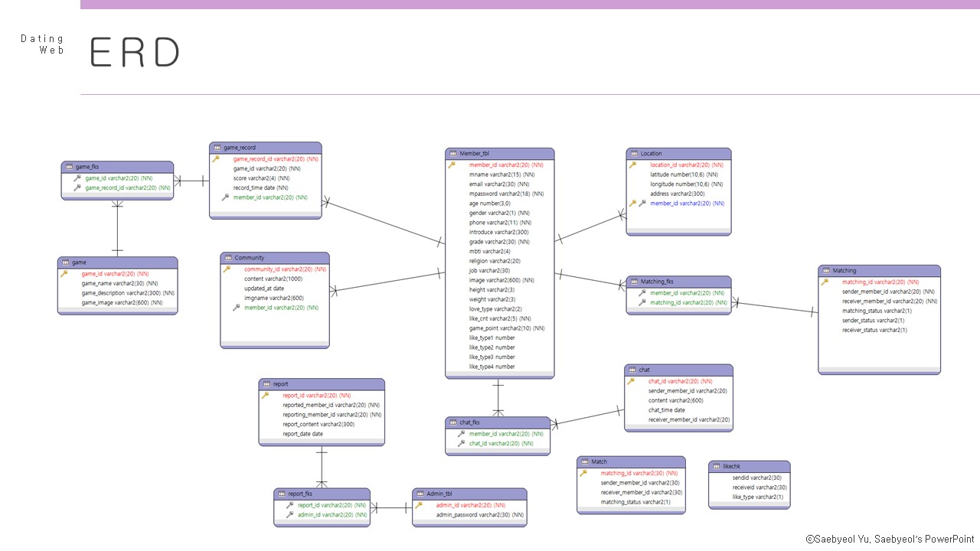Screen dimensions: 980x551
Task: Select 'imgname varchar2(600)' in Community
Action: click(274, 298)
